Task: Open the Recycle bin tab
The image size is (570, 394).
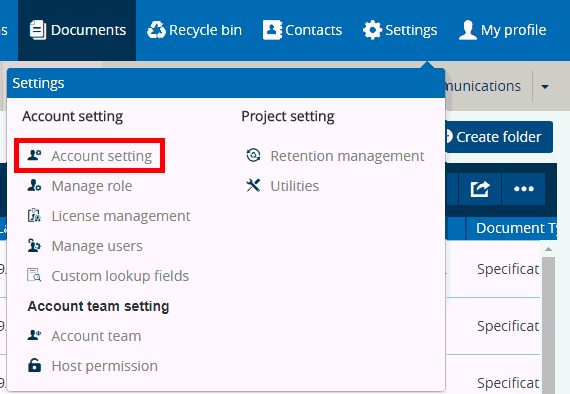Action: coord(194,30)
